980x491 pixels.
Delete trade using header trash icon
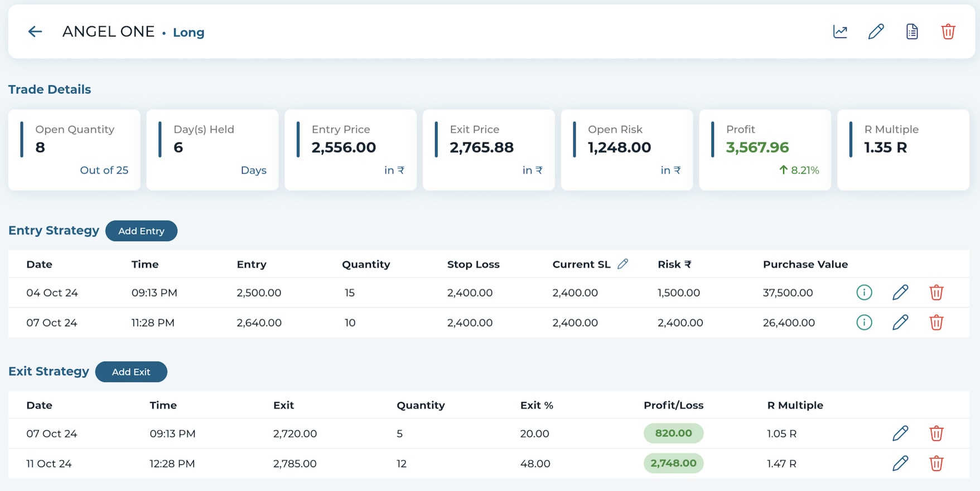(948, 32)
